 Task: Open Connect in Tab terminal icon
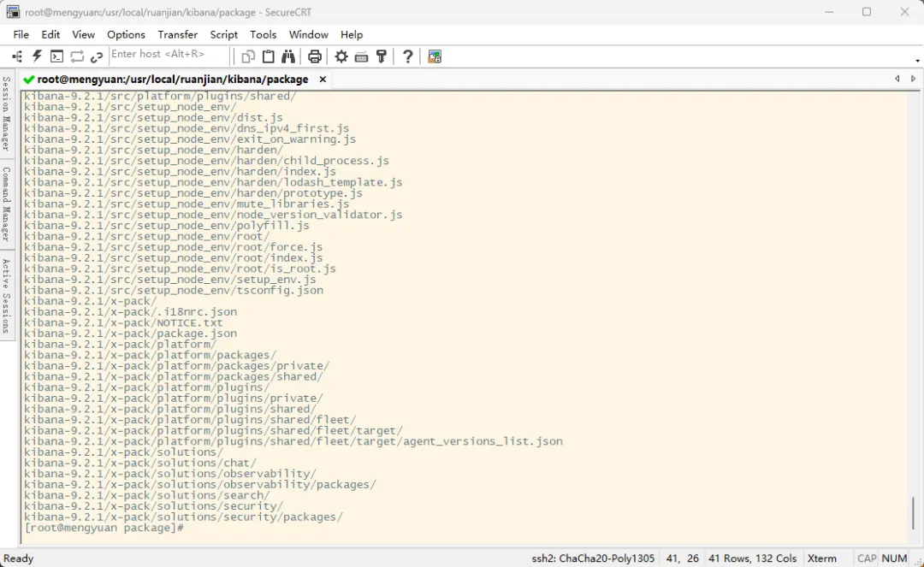tap(56, 56)
